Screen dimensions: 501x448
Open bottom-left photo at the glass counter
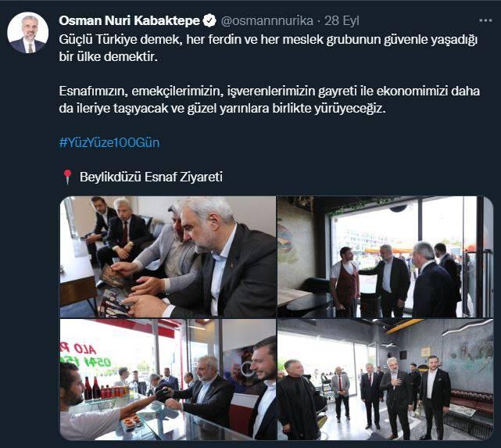point(168,379)
